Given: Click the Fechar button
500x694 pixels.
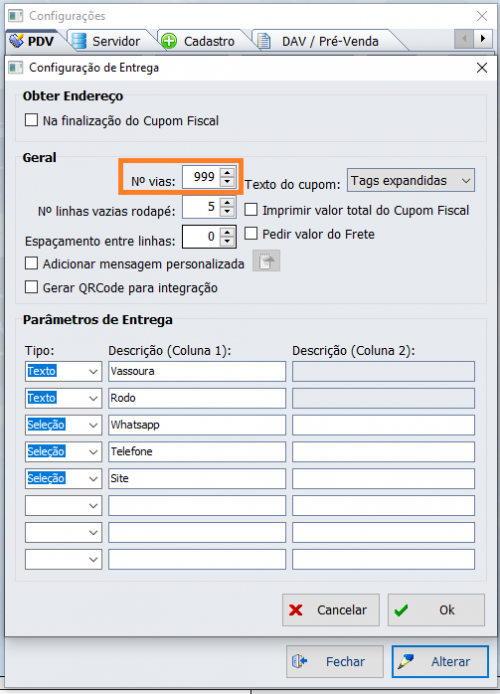Looking at the screenshot, I should click(x=335, y=661).
